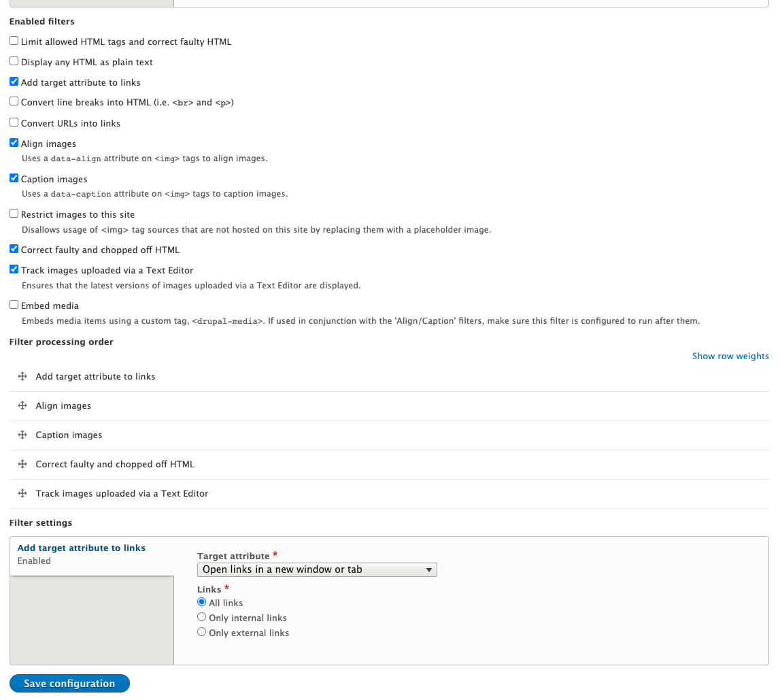The image size is (780, 700).
Task: Enable Convert URLs into links
Action: tap(13, 122)
